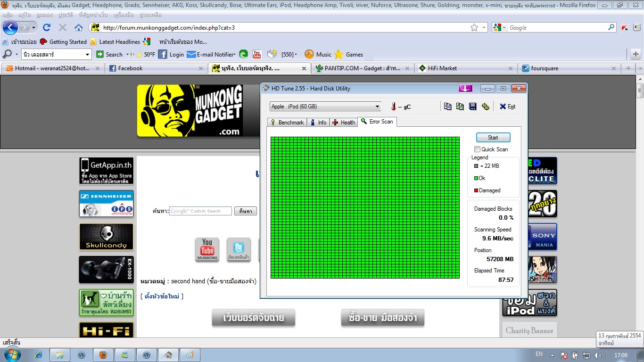Click the YouTube icon in the toolbar

(257, 54)
